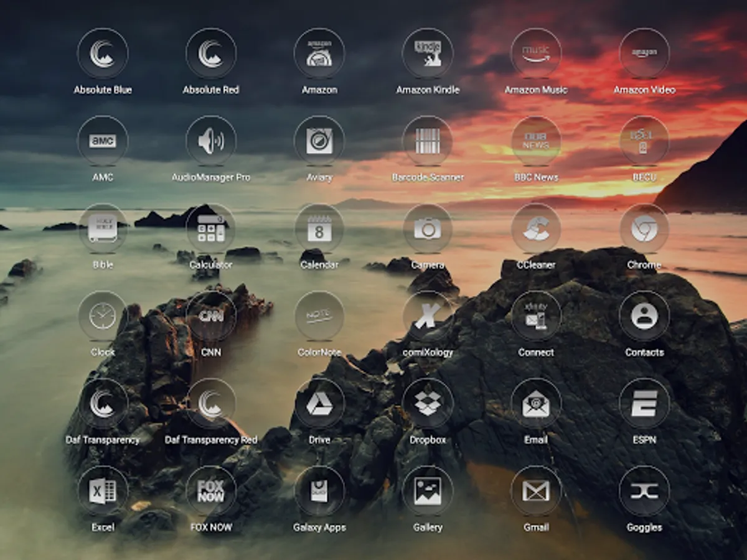Open the Bible app
Viewport: 747px width, 560px height.
pyautogui.click(x=103, y=229)
